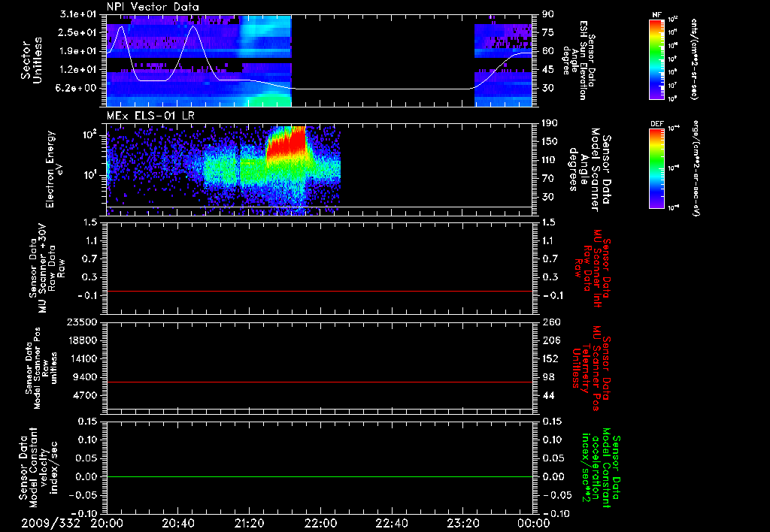Click the 22:00 time axis label
The image size is (770, 532).
point(320,523)
